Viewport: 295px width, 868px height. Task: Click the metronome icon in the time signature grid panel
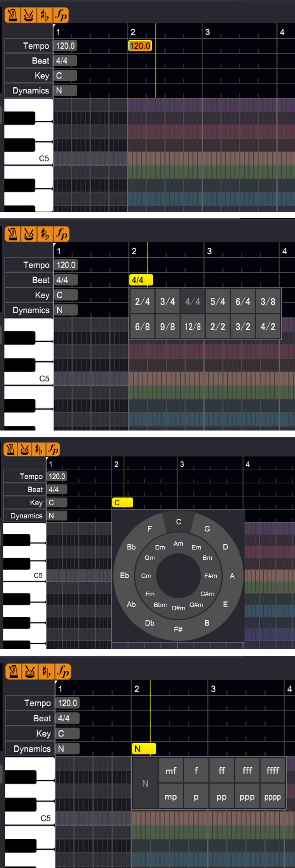[x=13, y=234]
